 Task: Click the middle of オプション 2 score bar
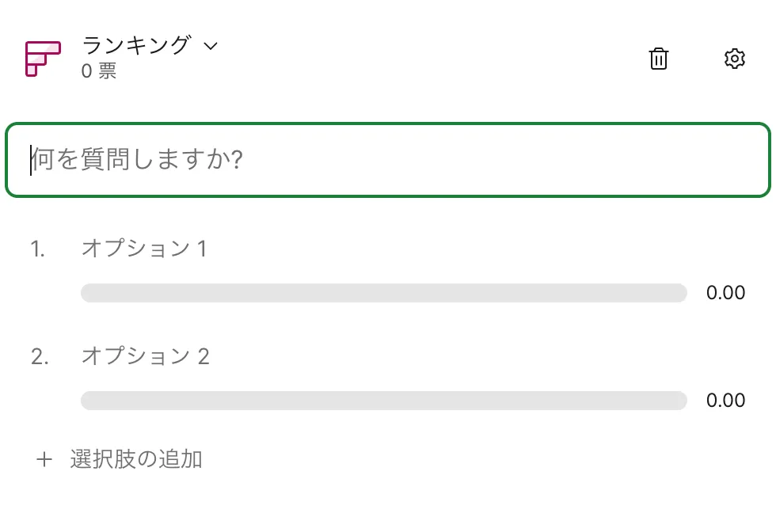point(383,401)
